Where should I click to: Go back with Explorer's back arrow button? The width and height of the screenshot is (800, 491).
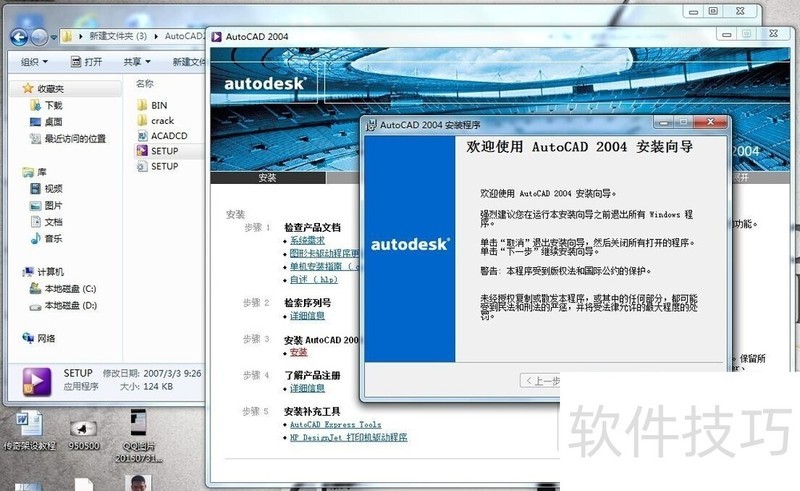(19, 37)
